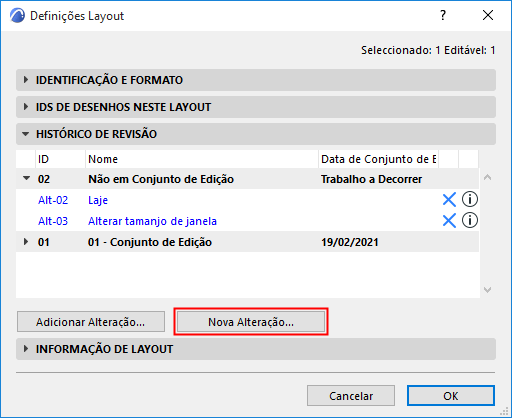Collapse revision 02 group triangle

pyautogui.click(x=26, y=178)
